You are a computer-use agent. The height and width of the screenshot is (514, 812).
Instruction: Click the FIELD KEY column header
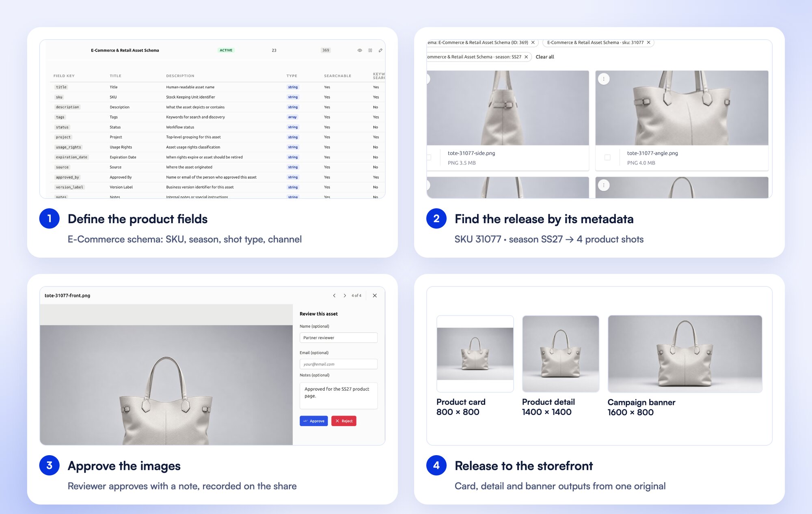point(64,76)
